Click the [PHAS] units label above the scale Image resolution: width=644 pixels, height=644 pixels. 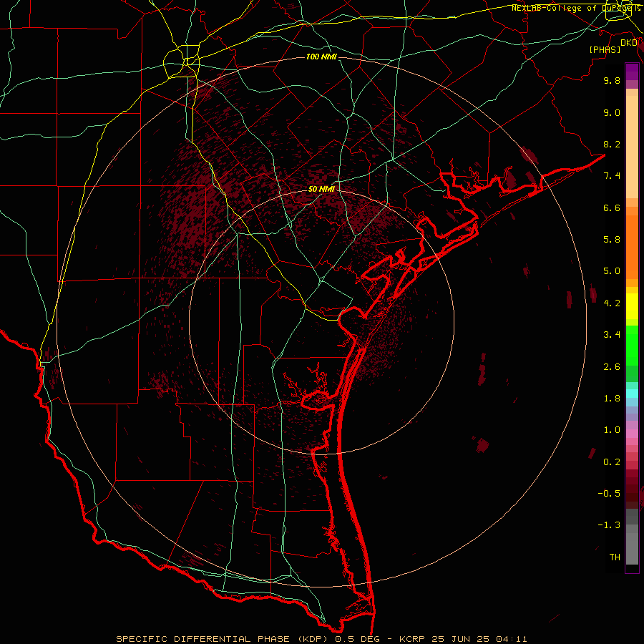(x=605, y=49)
